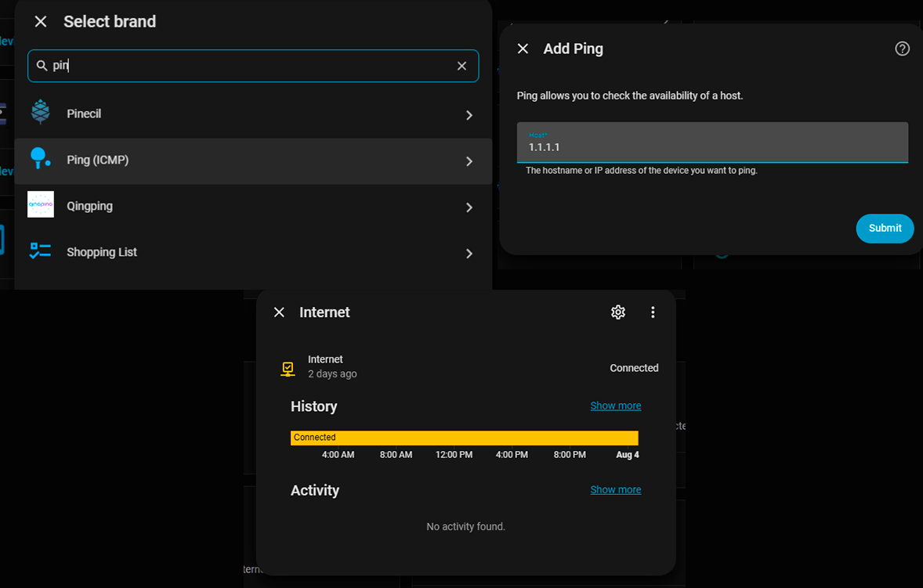Focus the brand search input field
The height and width of the screenshot is (588, 923).
tap(253, 66)
